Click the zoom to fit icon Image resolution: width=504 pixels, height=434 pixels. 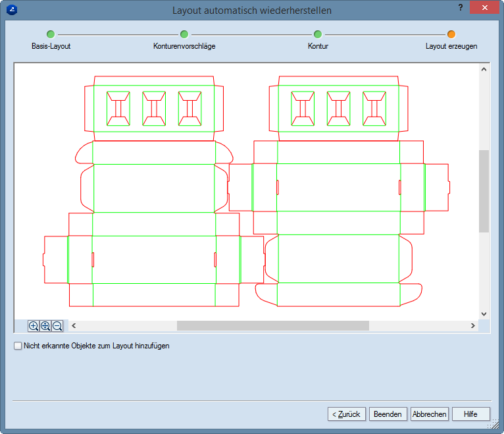45,326
